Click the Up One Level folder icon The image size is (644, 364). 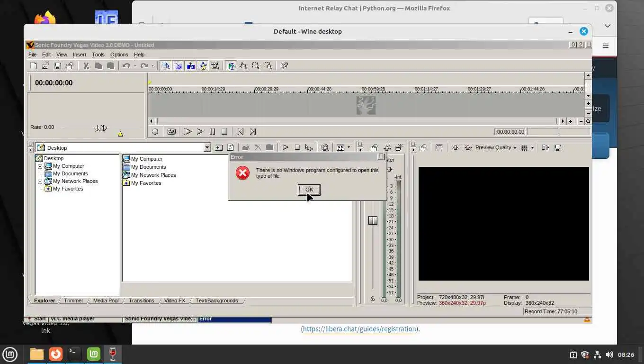pyautogui.click(x=219, y=148)
